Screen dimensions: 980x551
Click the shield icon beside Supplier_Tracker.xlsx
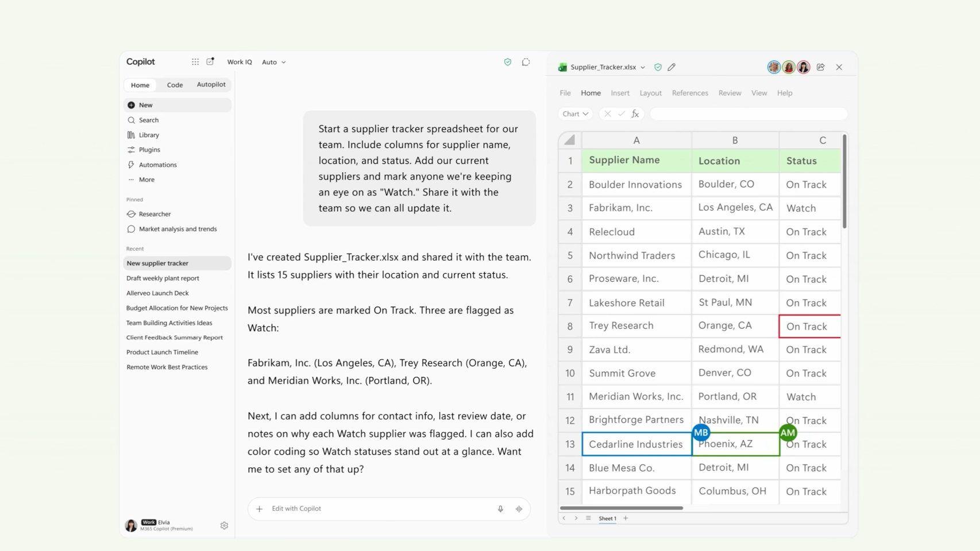click(658, 67)
